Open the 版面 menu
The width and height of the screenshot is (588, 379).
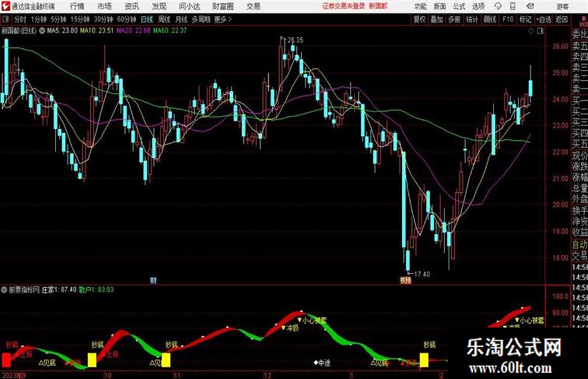point(440,6)
